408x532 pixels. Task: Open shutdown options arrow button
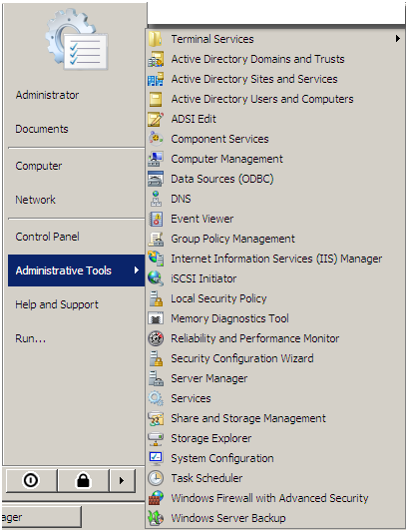point(122,480)
